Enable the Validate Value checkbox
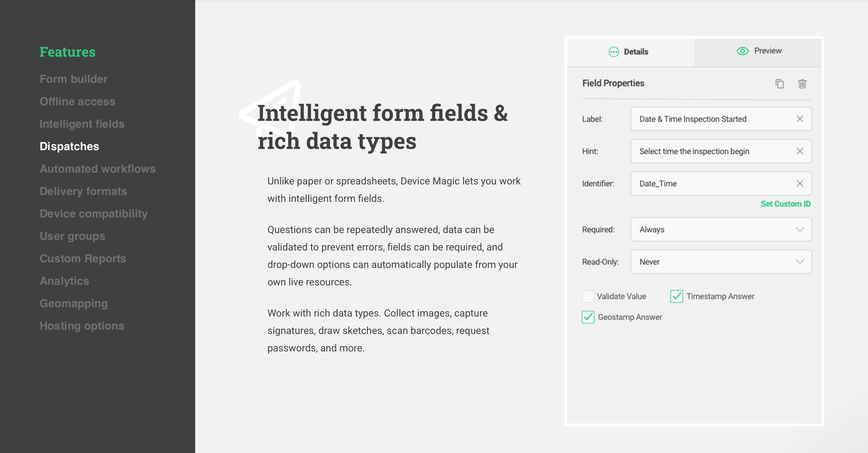Viewport: 868px width, 453px height. pos(588,296)
